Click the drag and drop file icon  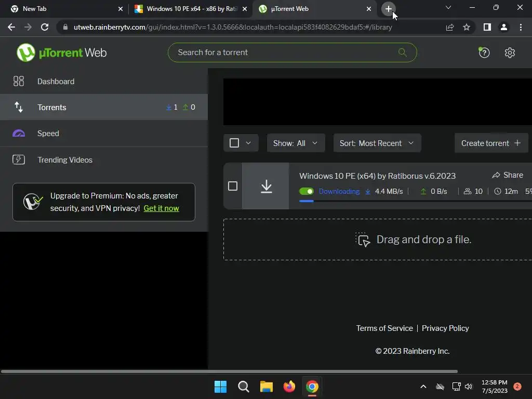click(363, 240)
